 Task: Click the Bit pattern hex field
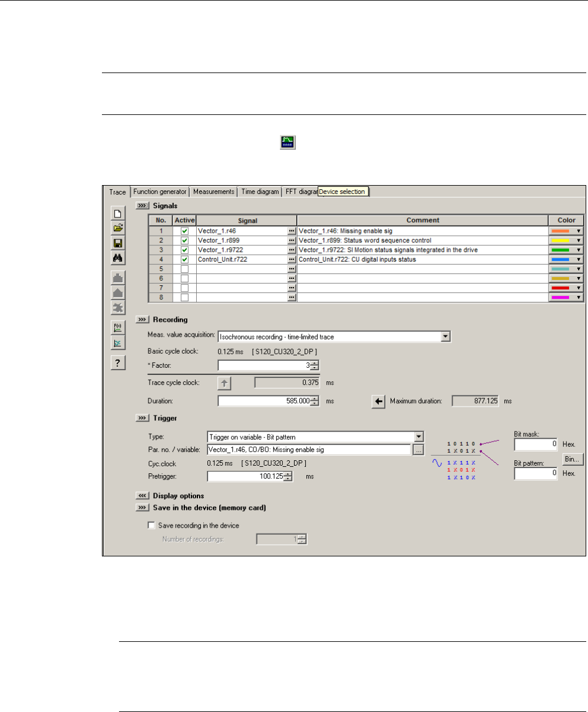pyautogui.click(x=536, y=474)
